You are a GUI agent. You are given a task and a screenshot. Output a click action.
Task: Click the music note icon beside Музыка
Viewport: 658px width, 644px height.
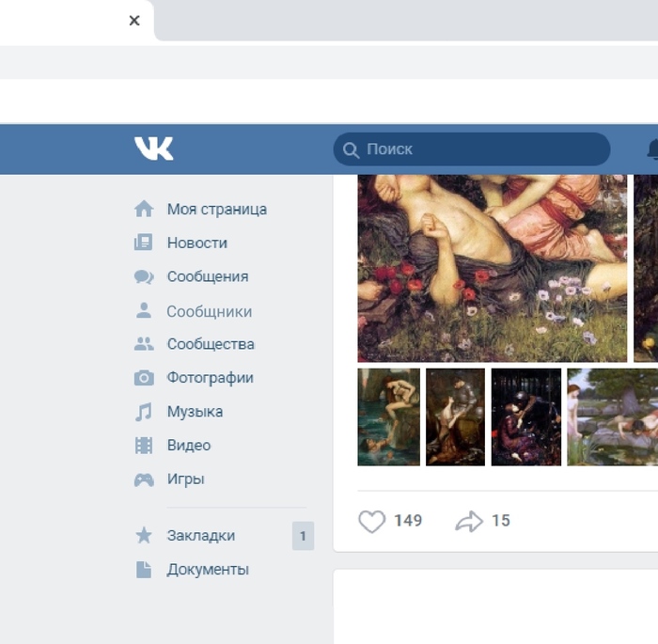[x=144, y=412]
